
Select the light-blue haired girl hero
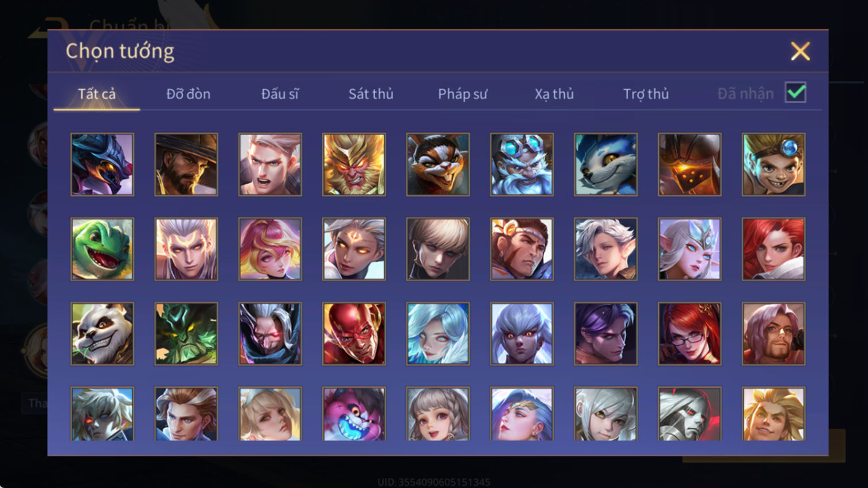tap(438, 334)
